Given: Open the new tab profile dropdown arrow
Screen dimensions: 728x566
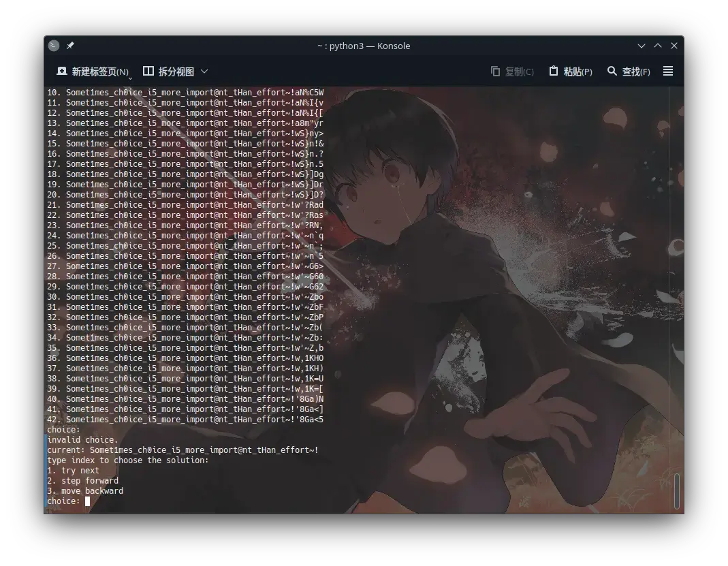Looking at the screenshot, I should click(130, 78).
